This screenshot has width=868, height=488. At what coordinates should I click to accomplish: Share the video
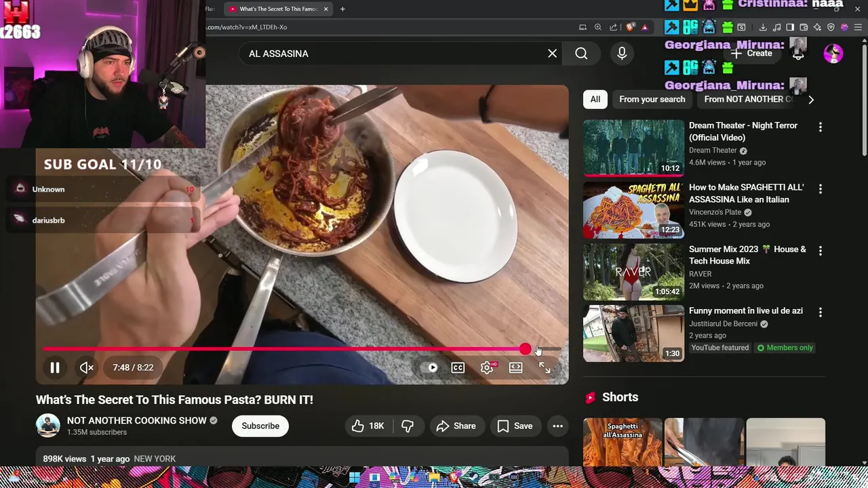[456, 426]
